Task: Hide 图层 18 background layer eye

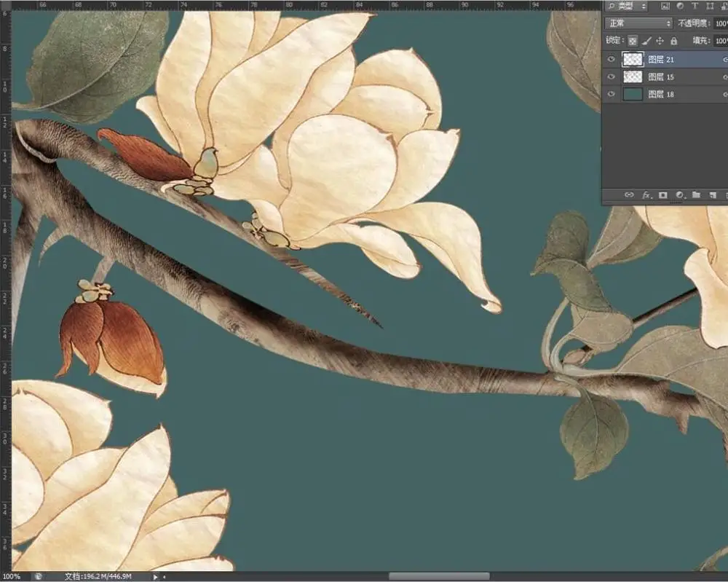Action: pos(612,94)
